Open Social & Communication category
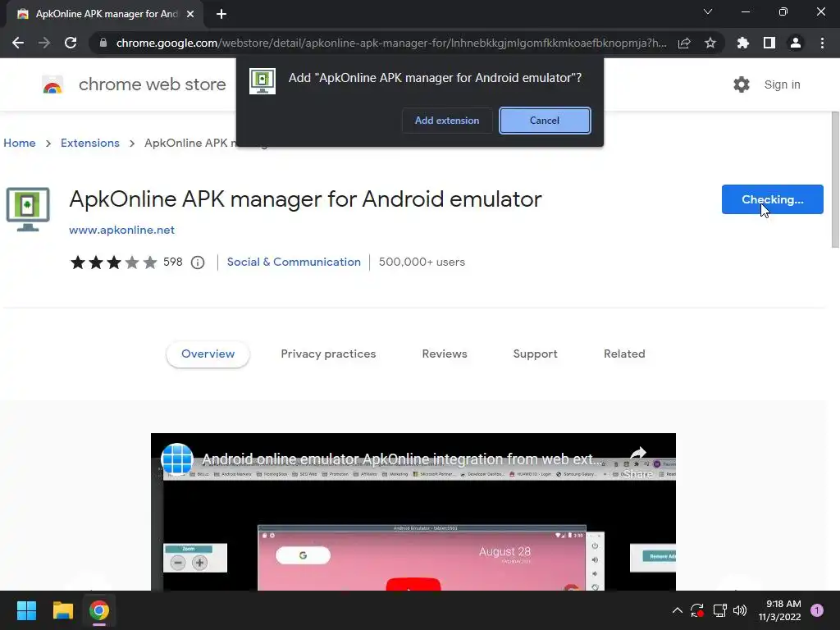Image resolution: width=840 pixels, height=630 pixels. coord(294,262)
